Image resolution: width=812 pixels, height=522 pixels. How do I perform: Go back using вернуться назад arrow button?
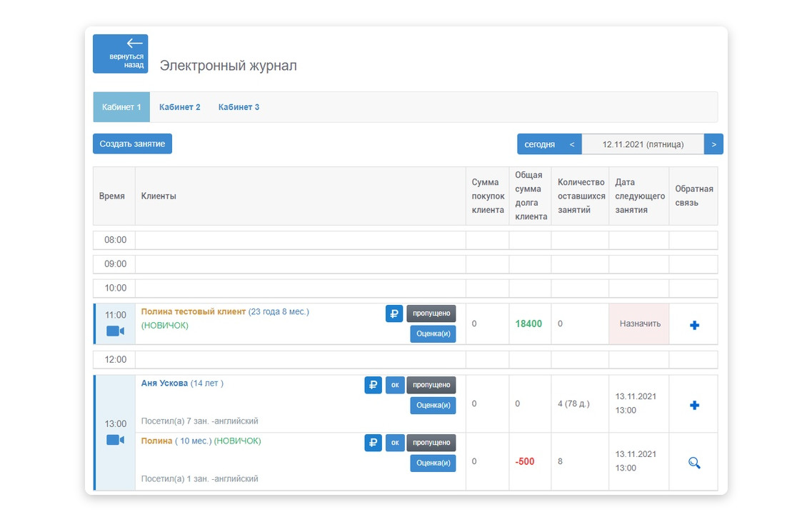pyautogui.click(x=121, y=54)
